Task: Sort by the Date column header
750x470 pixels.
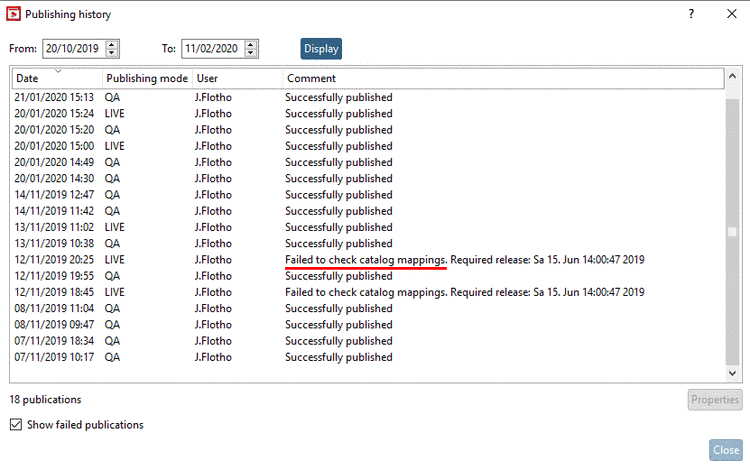Action: (57, 78)
